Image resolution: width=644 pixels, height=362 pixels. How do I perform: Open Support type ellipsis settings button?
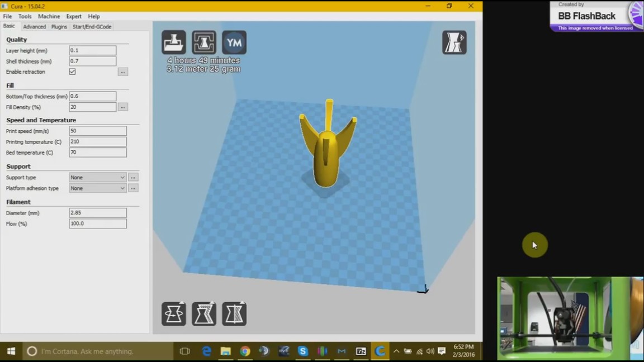[133, 178]
